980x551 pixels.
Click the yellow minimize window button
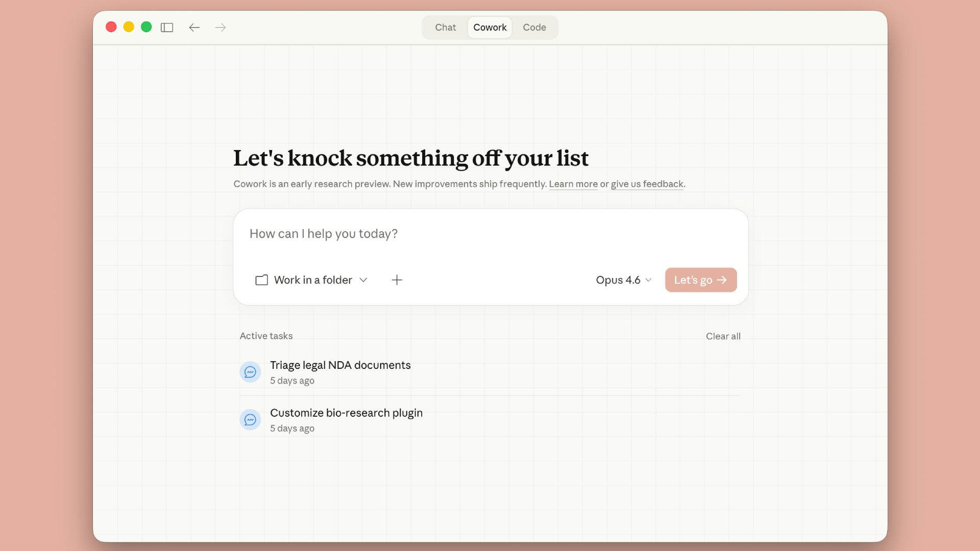click(x=129, y=27)
